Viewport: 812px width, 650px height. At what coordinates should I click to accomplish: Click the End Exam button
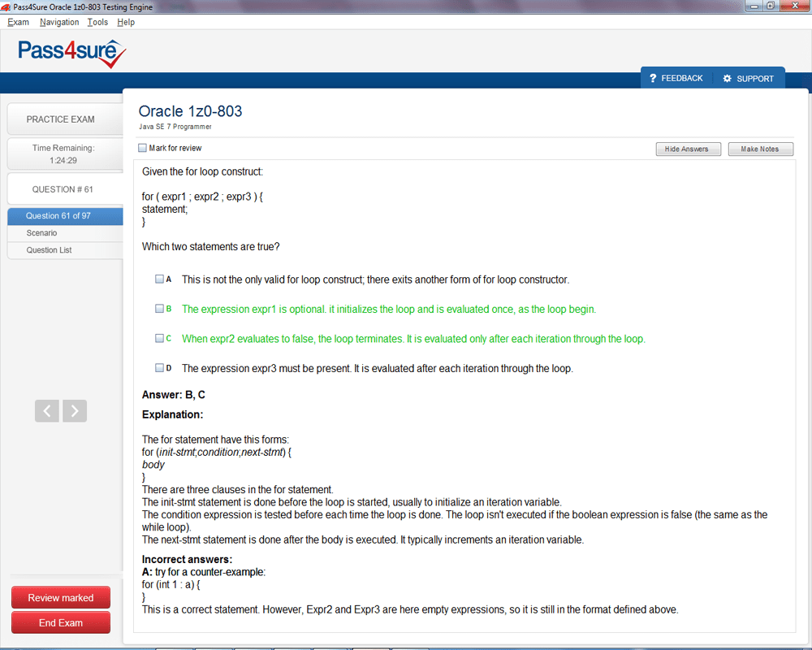61,622
